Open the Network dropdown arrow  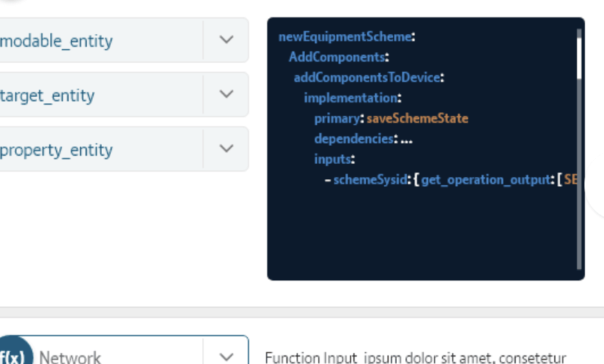[226, 356]
